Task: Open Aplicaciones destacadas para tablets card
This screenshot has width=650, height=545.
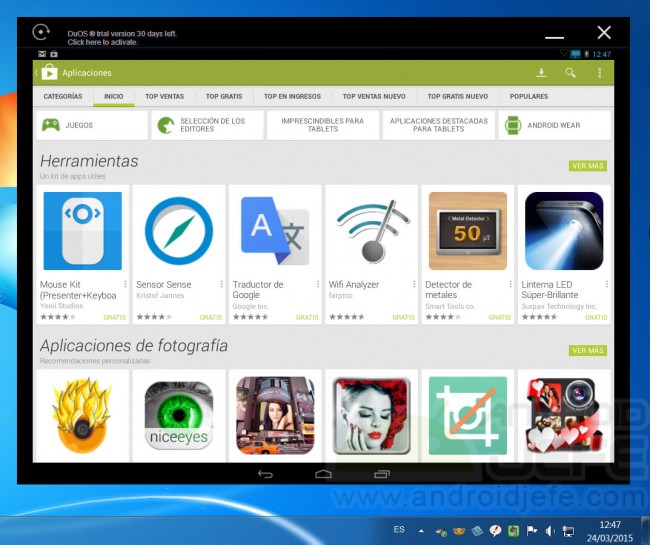Action: tap(439, 125)
